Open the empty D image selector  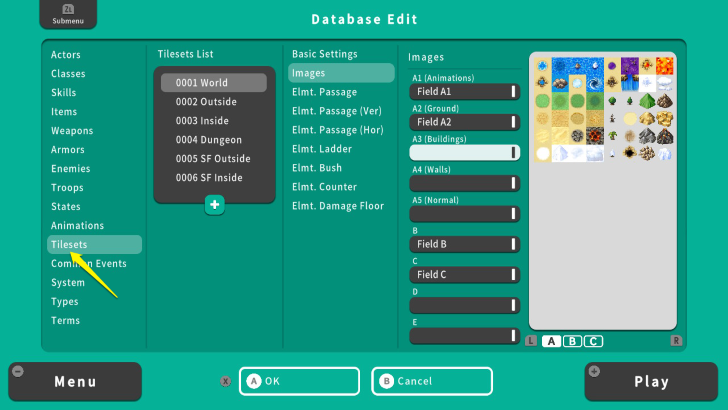[x=464, y=305]
